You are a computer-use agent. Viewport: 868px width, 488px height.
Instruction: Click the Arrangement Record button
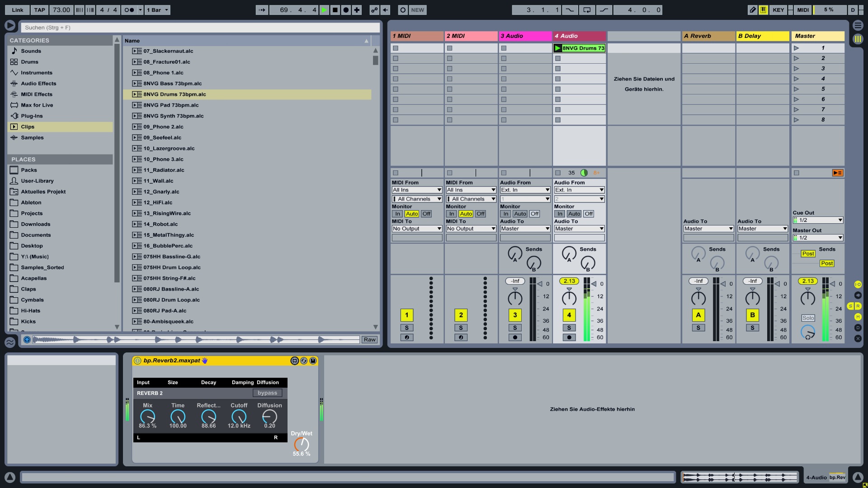[346, 10]
